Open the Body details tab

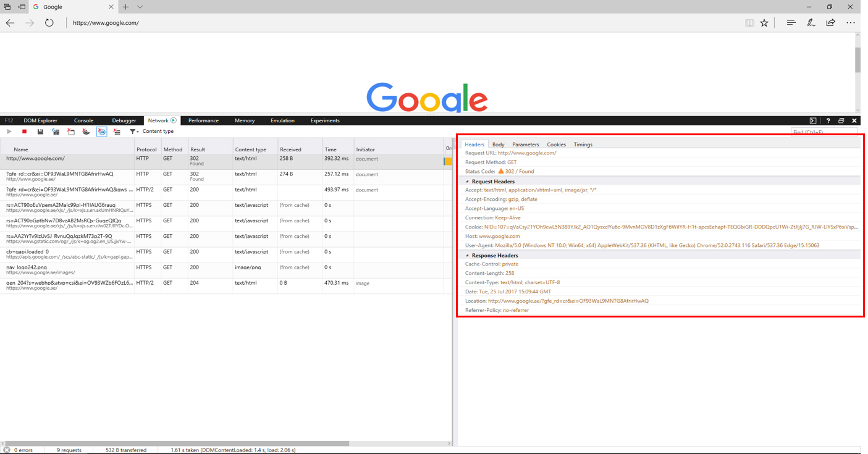coord(498,145)
